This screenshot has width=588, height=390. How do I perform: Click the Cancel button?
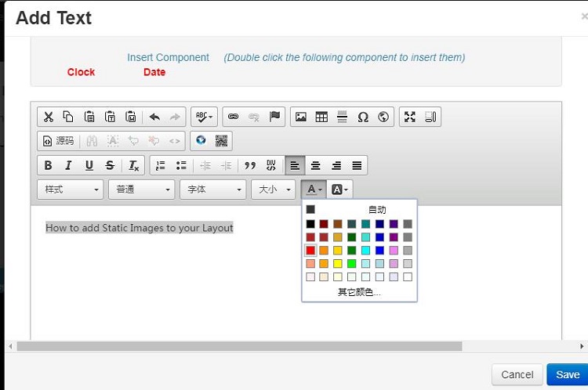(x=517, y=374)
